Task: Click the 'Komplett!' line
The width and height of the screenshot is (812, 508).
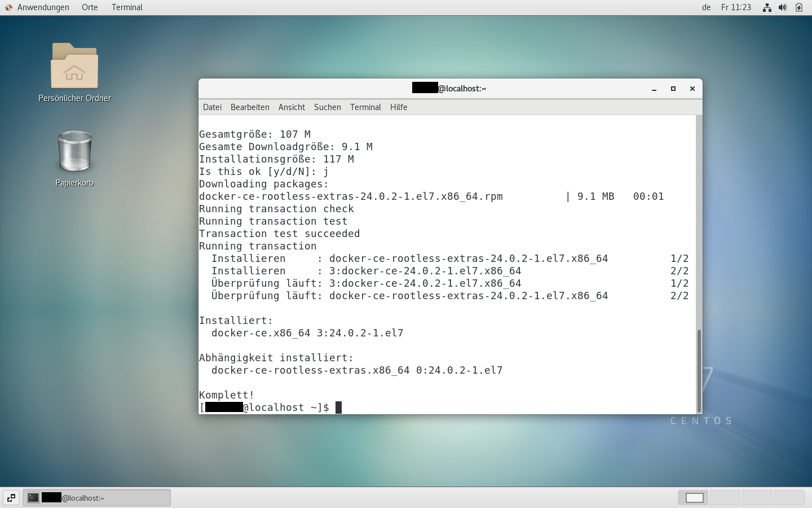Action: click(x=227, y=395)
